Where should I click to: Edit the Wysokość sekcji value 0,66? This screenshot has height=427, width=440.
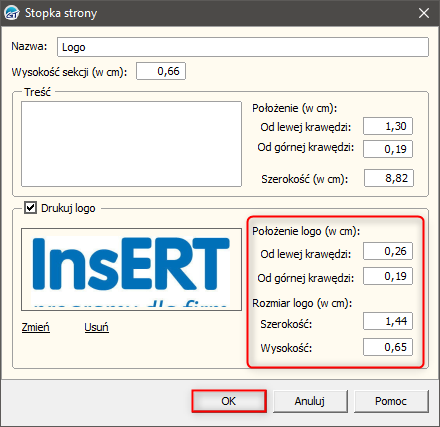pyautogui.click(x=161, y=71)
